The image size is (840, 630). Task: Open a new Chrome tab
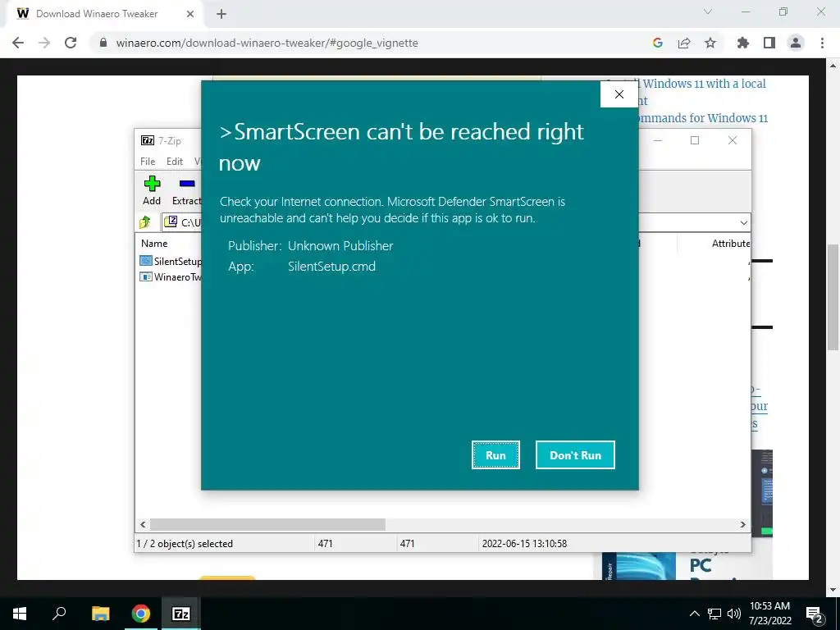coord(221,14)
